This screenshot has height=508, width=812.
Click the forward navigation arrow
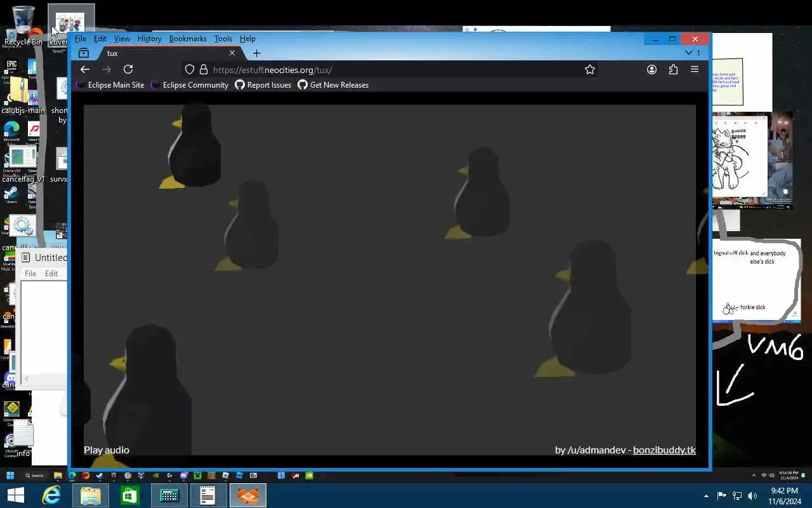[x=107, y=70]
